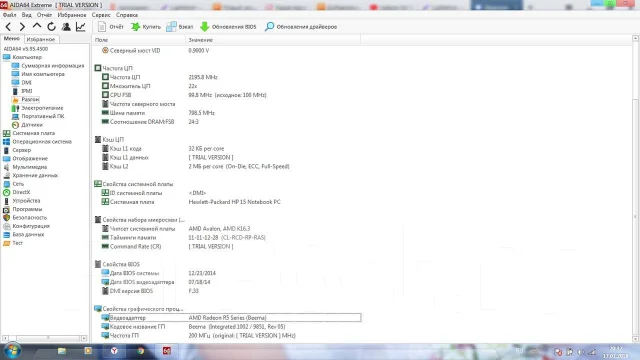The height and width of the screenshot is (360, 640).
Task: Switch to the Меню tab
Action: click(x=12, y=39)
